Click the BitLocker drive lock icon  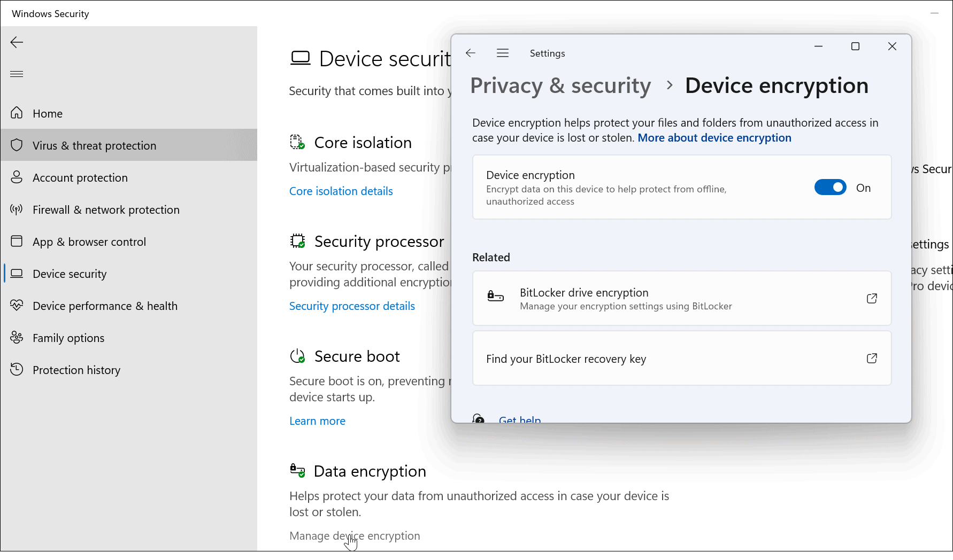click(495, 296)
